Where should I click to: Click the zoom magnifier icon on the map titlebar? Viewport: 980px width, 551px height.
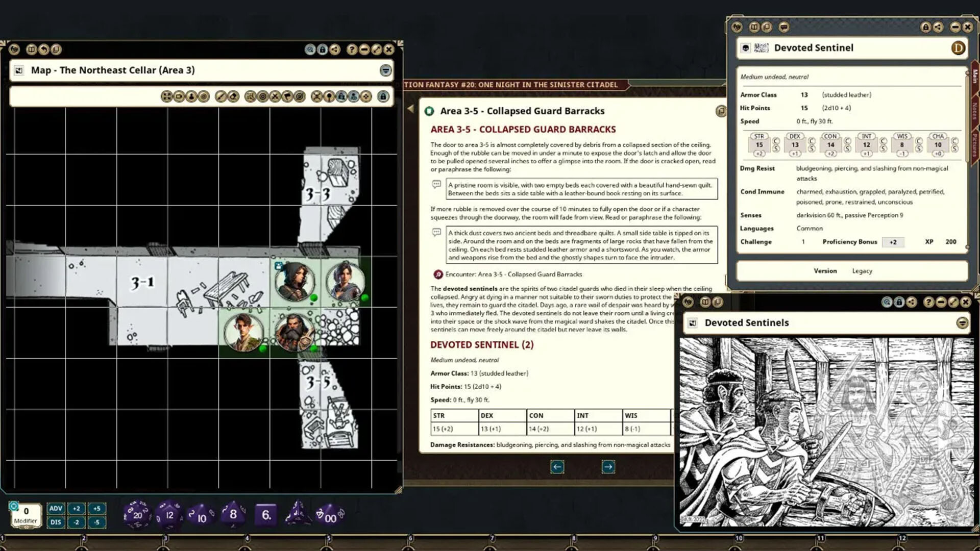tap(310, 49)
